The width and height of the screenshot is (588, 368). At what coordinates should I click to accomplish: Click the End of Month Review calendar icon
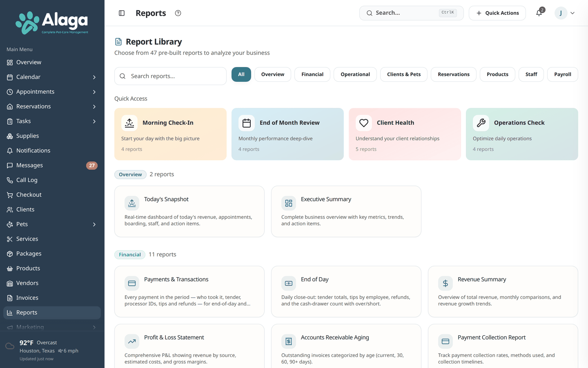247,123
